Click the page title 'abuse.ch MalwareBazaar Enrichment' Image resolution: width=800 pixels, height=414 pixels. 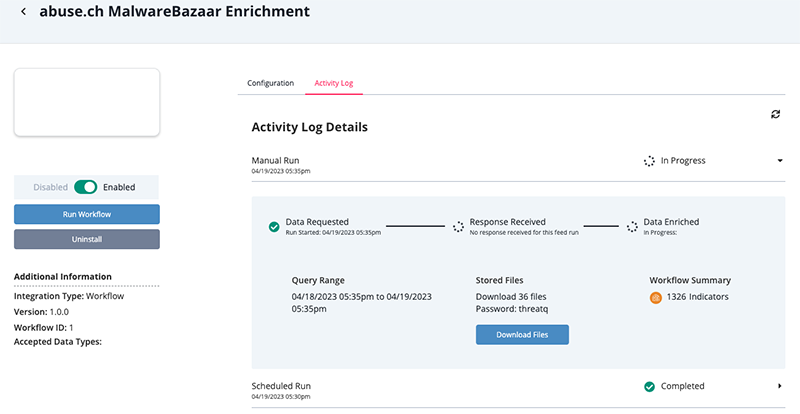point(174,11)
